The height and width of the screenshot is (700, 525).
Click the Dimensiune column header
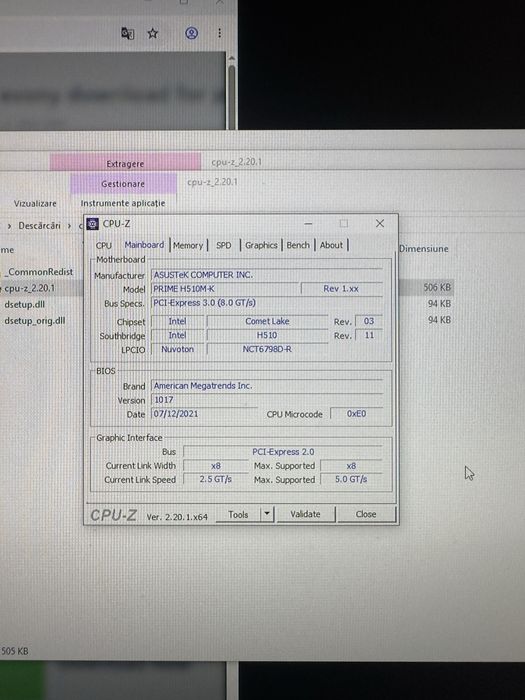[x=423, y=249]
